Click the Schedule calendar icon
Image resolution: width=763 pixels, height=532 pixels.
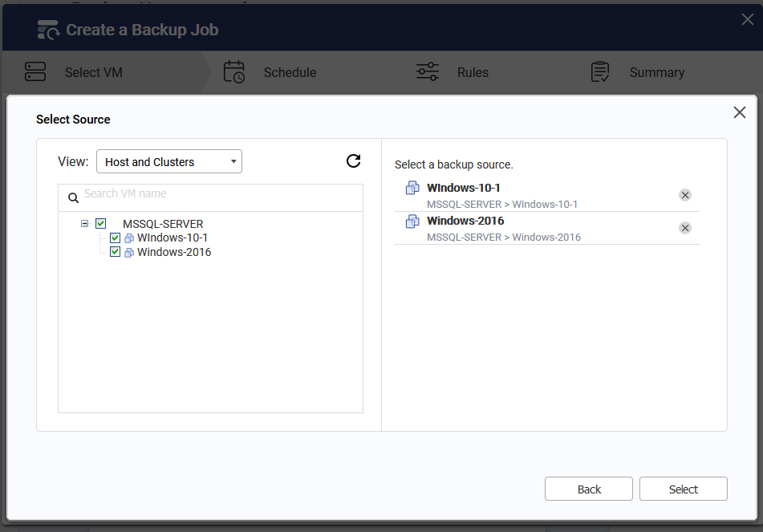pyautogui.click(x=234, y=72)
